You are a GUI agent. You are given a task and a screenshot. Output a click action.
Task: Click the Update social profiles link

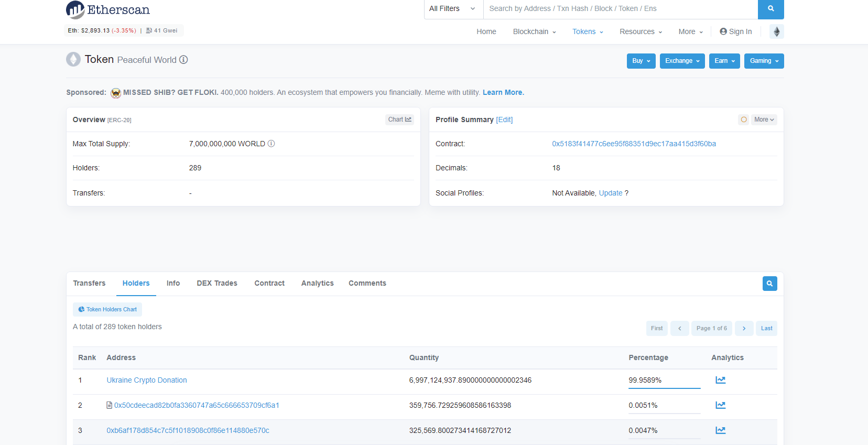(611, 193)
